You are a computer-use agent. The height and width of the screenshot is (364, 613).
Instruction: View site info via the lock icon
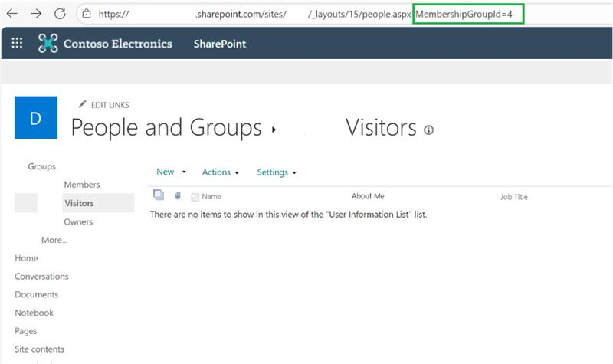[x=87, y=14]
